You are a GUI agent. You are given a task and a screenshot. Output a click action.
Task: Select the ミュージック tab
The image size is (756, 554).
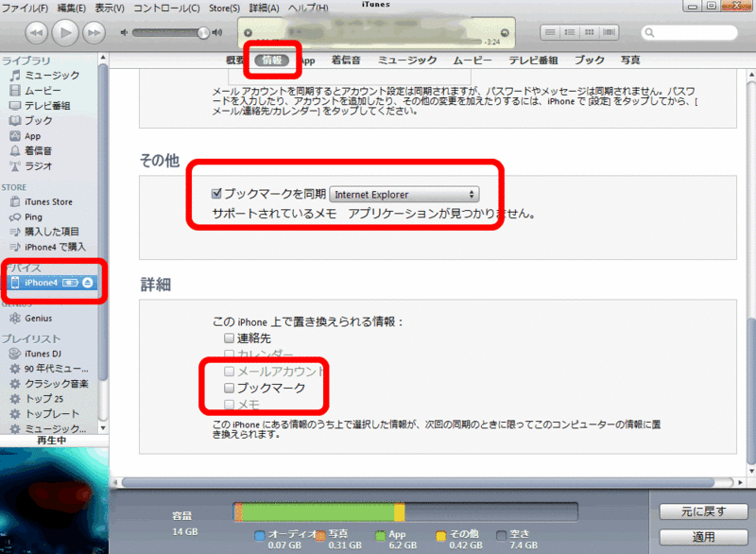click(407, 61)
